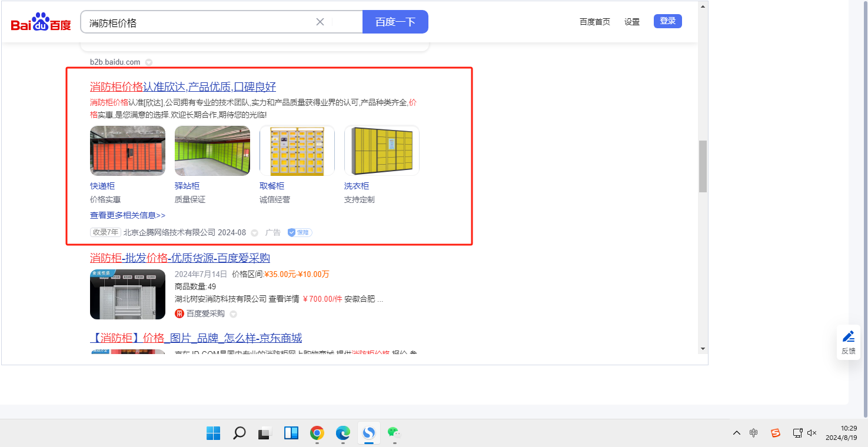Viewport: 868px width, 447px height.
Task: Click the scrollbar up arrow
Action: 703,6
